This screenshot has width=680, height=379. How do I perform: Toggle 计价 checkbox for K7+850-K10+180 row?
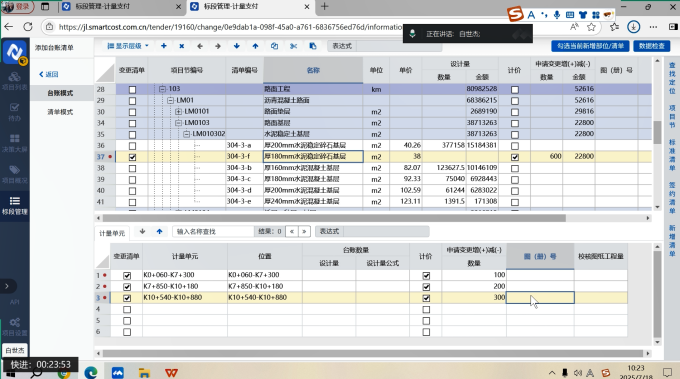tap(426, 287)
